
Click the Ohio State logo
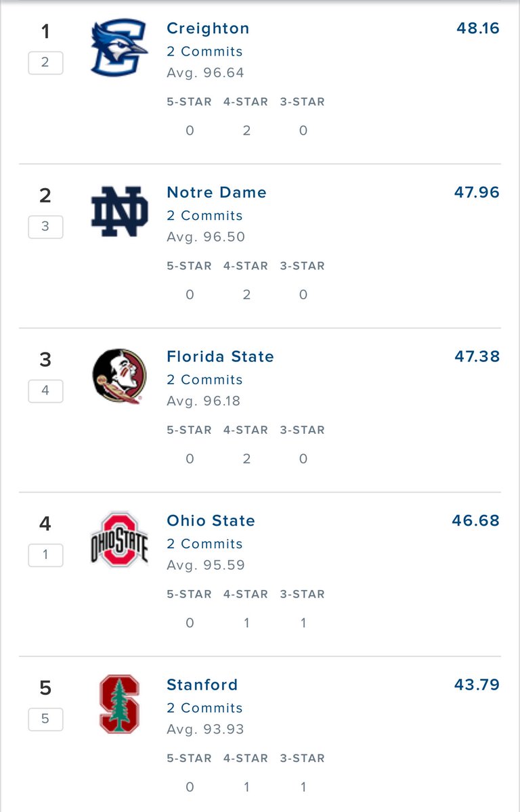tap(119, 540)
